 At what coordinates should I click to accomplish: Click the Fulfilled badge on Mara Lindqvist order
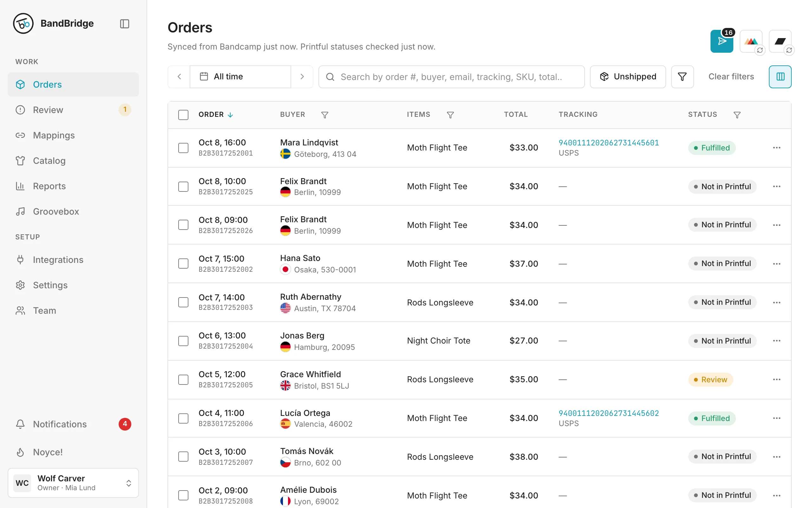pos(712,148)
